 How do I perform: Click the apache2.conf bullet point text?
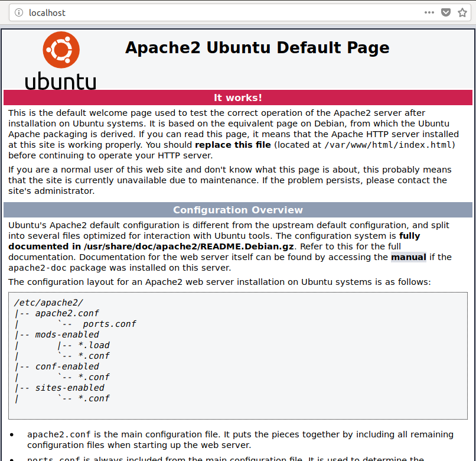coord(240,440)
